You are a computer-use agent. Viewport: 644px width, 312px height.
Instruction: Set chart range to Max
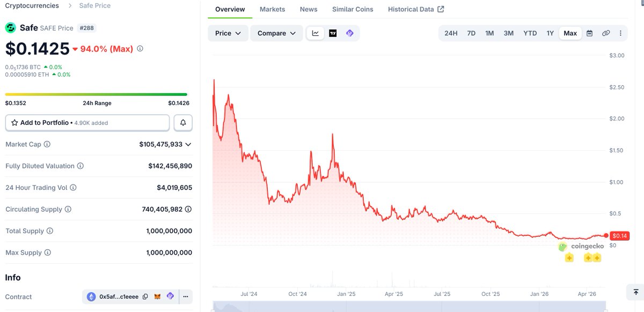(570, 33)
